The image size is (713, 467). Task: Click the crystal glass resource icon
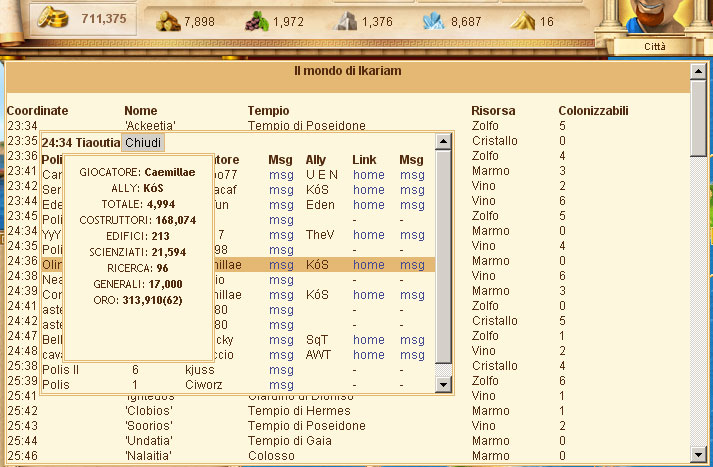coord(433,21)
